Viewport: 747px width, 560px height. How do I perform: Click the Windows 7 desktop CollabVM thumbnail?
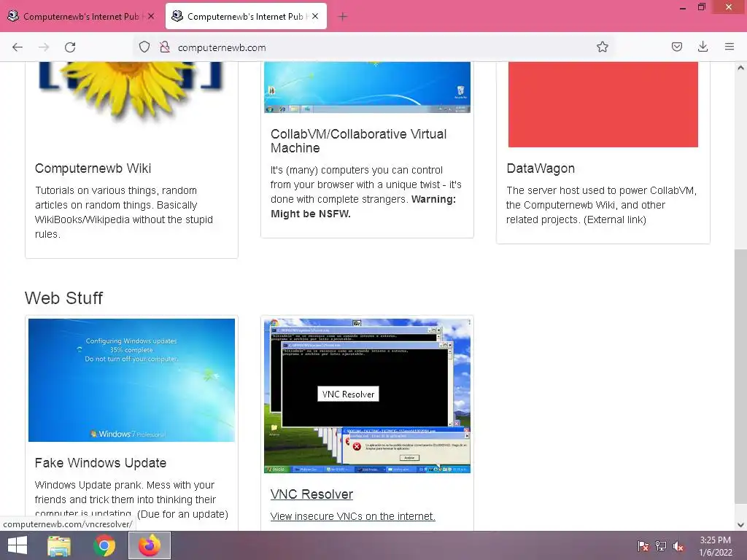(368, 87)
